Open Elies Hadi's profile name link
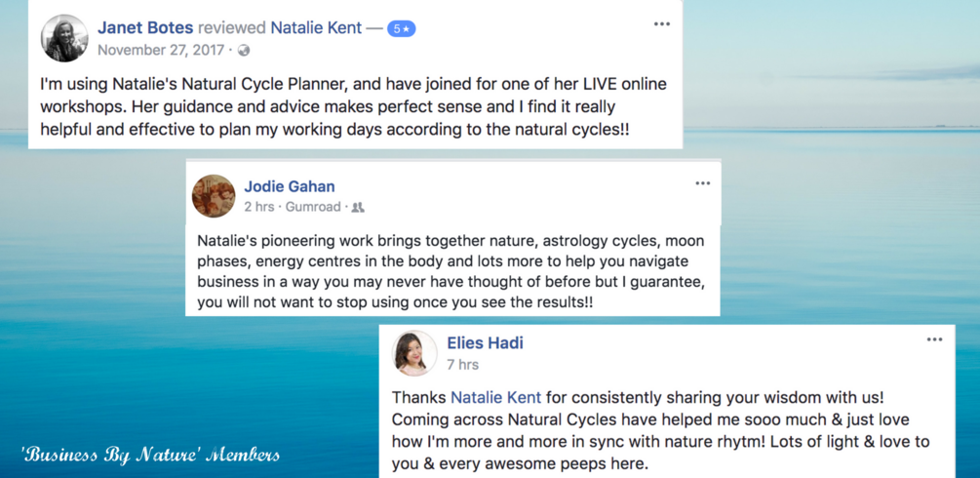980x478 pixels. click(485, 342)
